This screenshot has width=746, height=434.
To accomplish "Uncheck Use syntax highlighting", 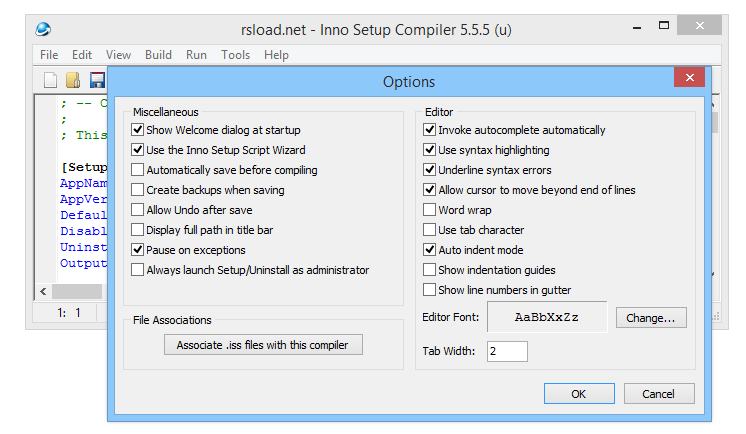I will (430, 150).
